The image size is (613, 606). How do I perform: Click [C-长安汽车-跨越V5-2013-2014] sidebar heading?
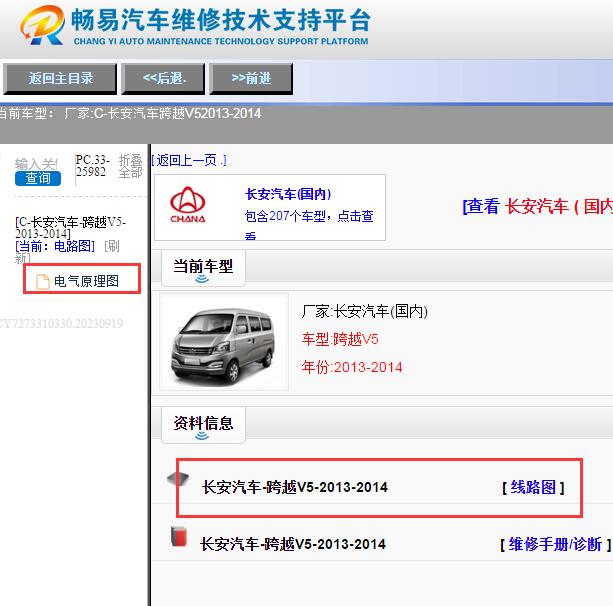70,228
